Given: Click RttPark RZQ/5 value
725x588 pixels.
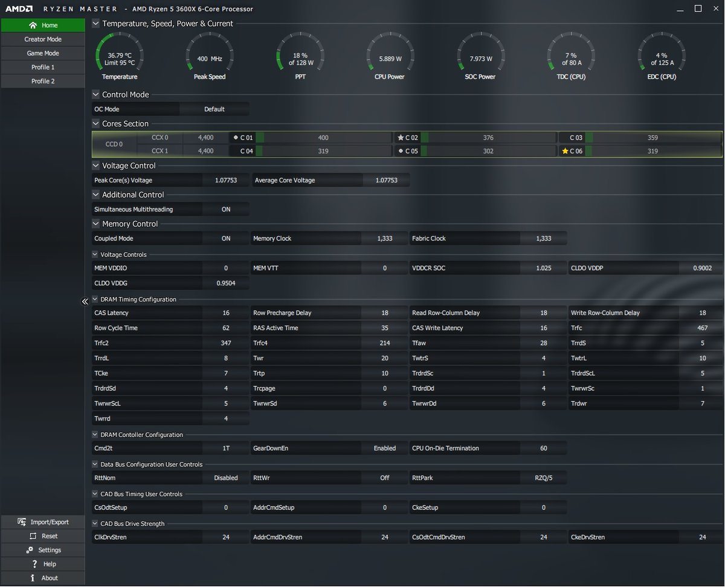Looking at the screenshot, I should click(x=544, y=478).
